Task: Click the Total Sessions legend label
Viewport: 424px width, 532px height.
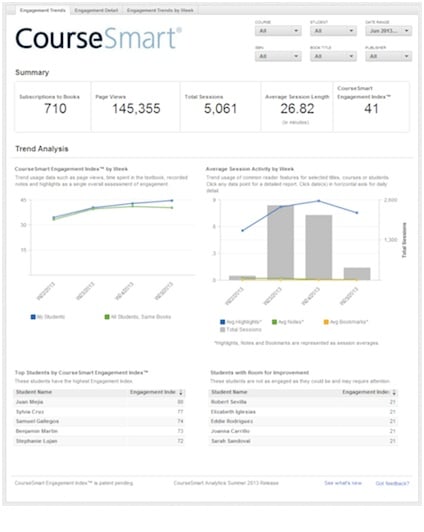Action: pos(244,329)
